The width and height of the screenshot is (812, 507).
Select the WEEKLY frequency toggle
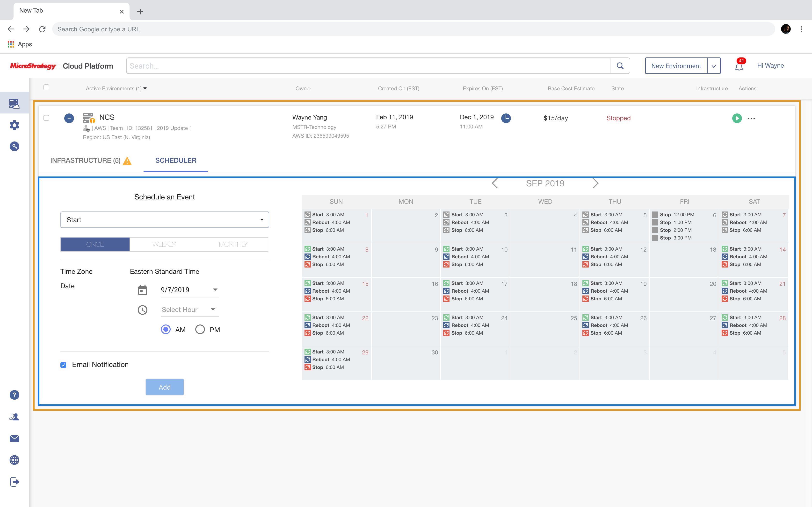[164, 244]
